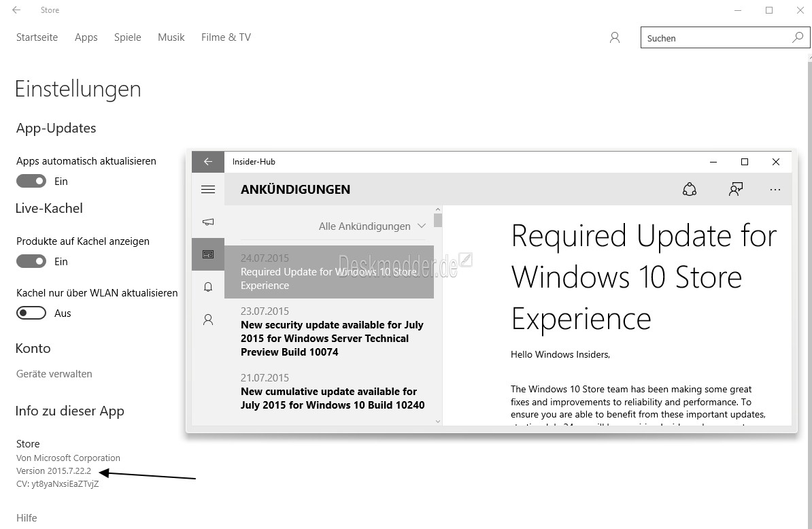Open the Store account profile icon
Screen dimensions: 812x529
tap(615, 37)
